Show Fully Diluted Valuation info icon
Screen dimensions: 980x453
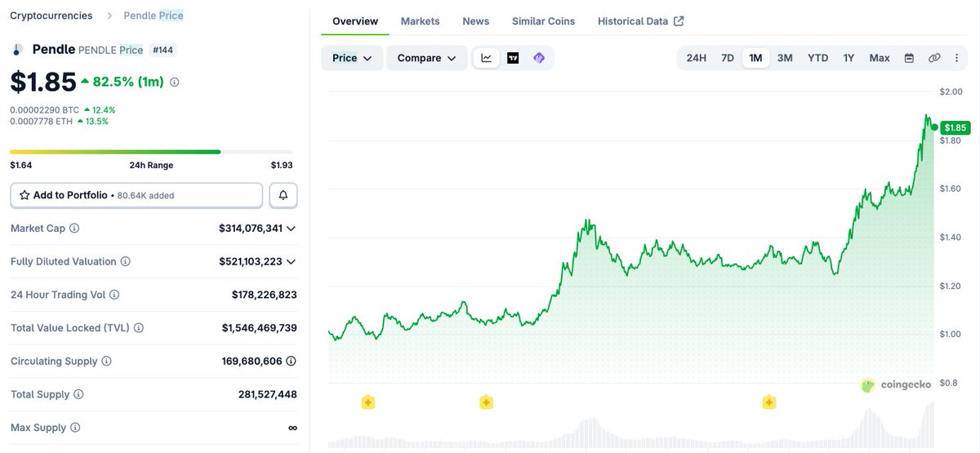[125, 262]
